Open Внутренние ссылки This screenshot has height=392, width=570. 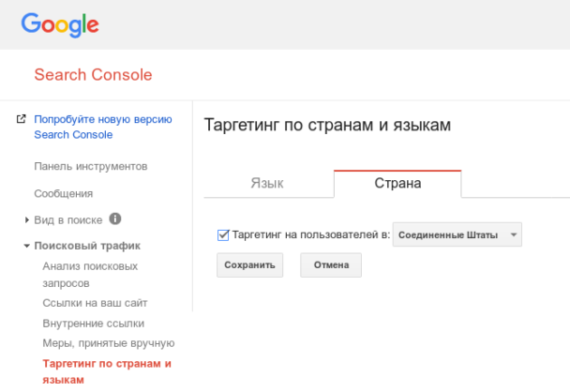point(94,324)
